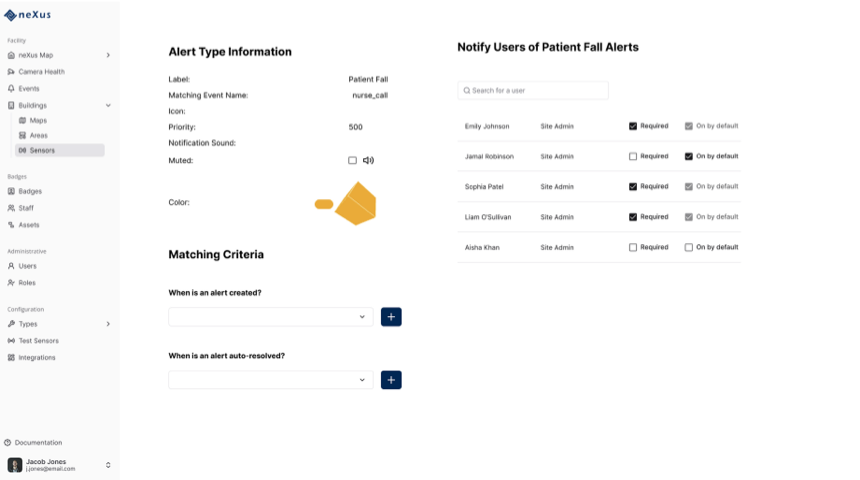Click the Events bell icon

coord(11,88)
